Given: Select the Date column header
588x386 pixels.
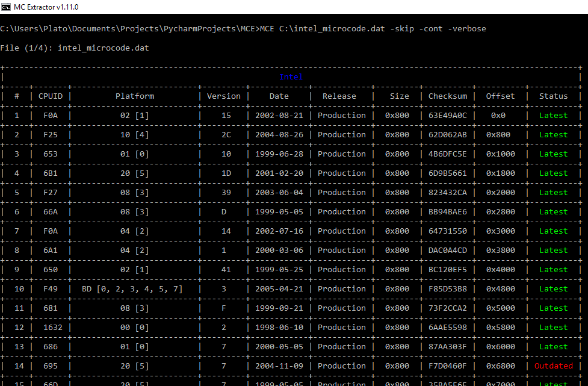Looking at the screenshot, I should (x=279, y=96).
